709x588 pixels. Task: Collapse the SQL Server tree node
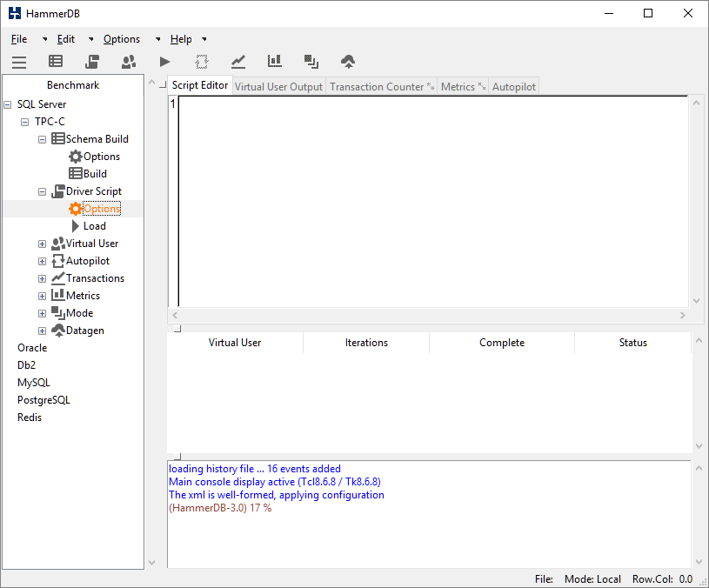(7, 105)
